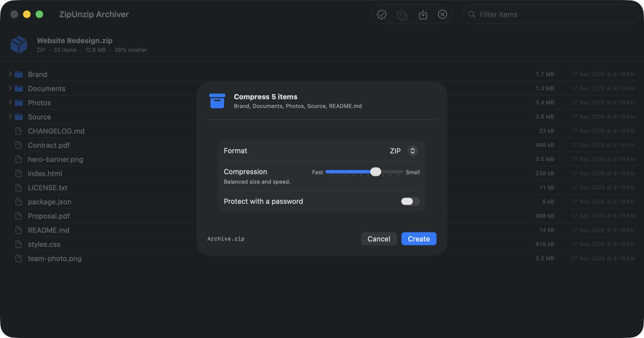Image resolution: width=644 pixels, height=338 pixels.
Task: Click the Fast label of the compression slider
Action: coord(318,172)
